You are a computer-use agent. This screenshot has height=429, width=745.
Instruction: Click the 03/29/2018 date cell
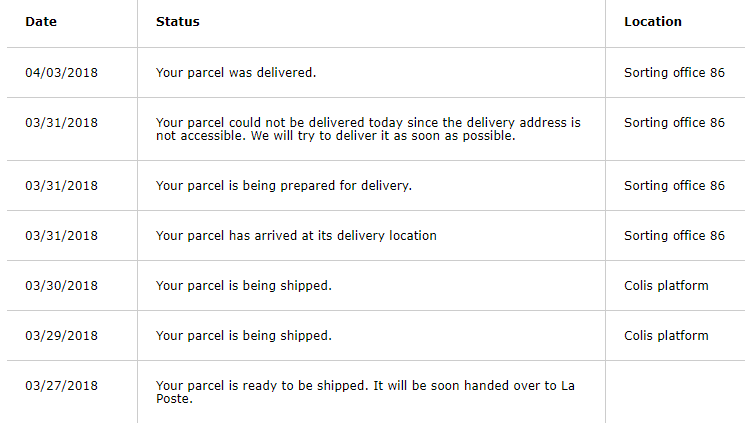(61, 336)
